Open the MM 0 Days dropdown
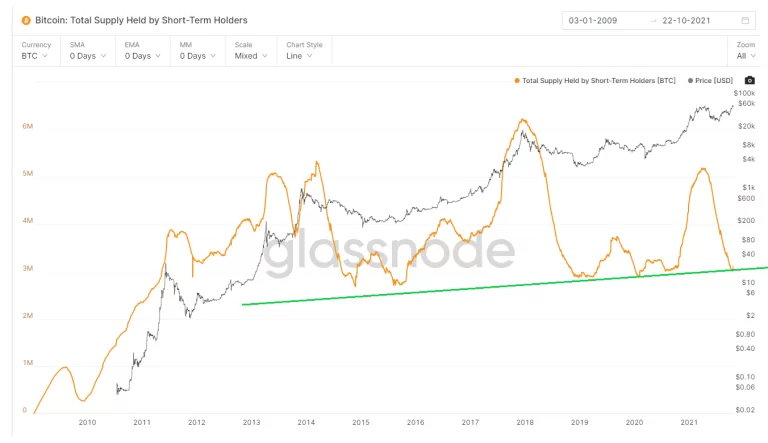The width and height of the screenshot is (768, 443). (x=197, y=51)
